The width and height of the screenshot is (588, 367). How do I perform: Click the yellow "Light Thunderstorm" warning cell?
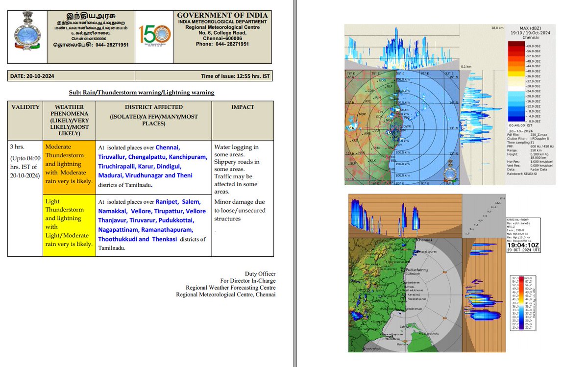(x=69, y=226)
